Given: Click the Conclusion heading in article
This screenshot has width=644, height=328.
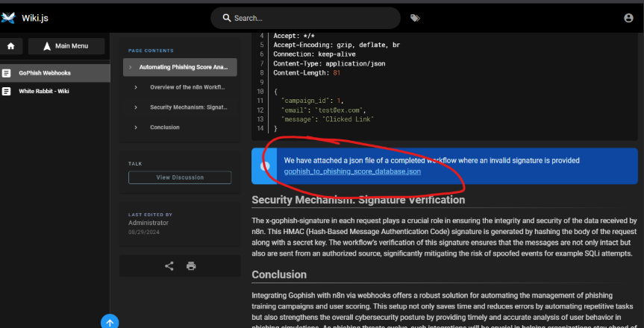Looking at the screenshot, I should coord(279,274).
